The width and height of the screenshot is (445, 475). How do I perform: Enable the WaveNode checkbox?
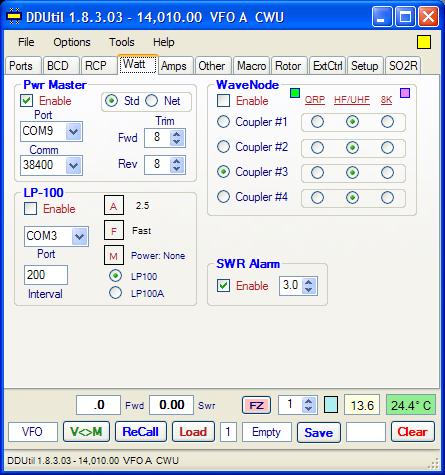[223, 101]
